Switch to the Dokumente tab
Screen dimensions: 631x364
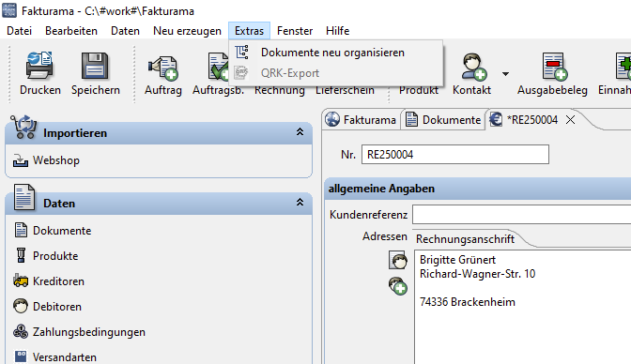[x=443, y=120]
